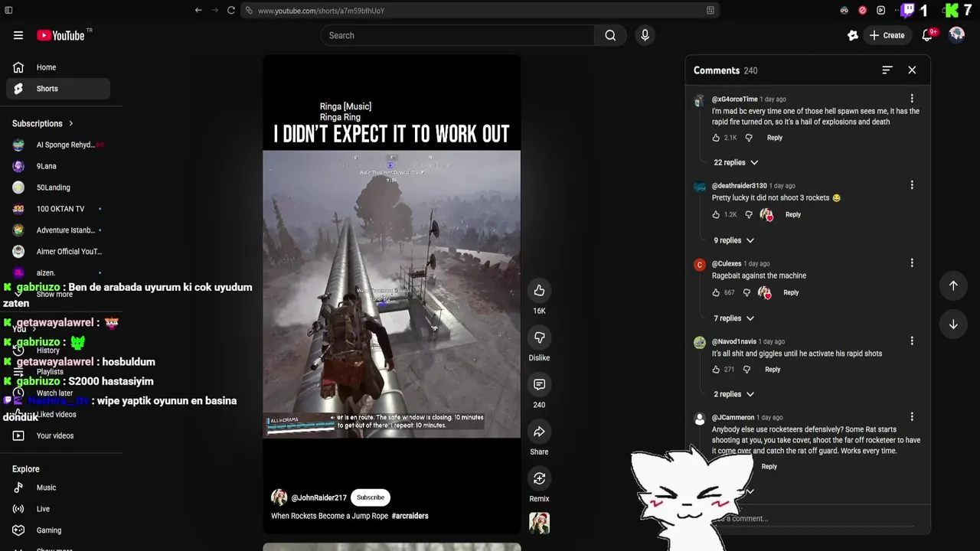Open the #arcraiders hashtag link
Viewport: 980px width, 551px height.
[x=410, y=516]
